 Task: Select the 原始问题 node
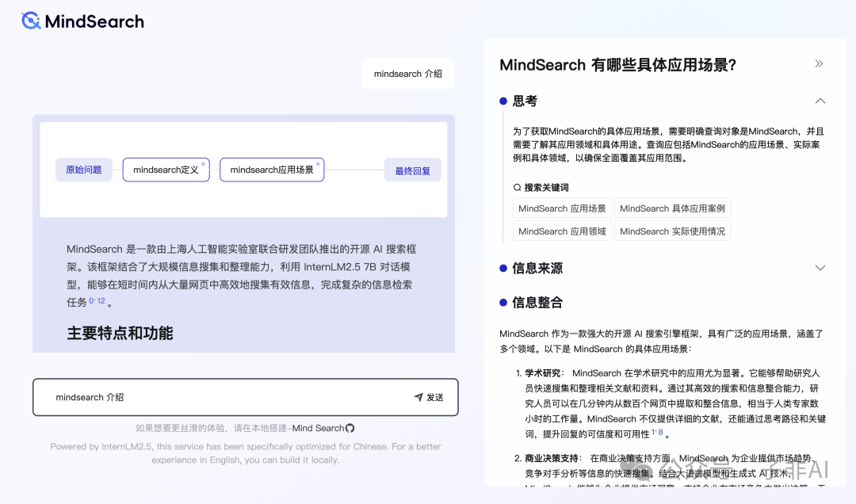pos(83,170)
